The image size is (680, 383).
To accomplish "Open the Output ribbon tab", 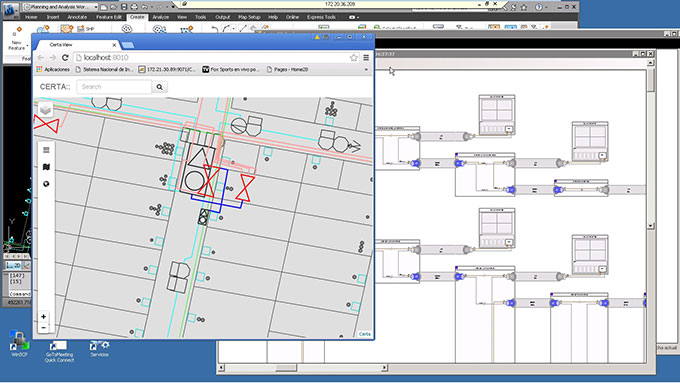I will [222, 17].
